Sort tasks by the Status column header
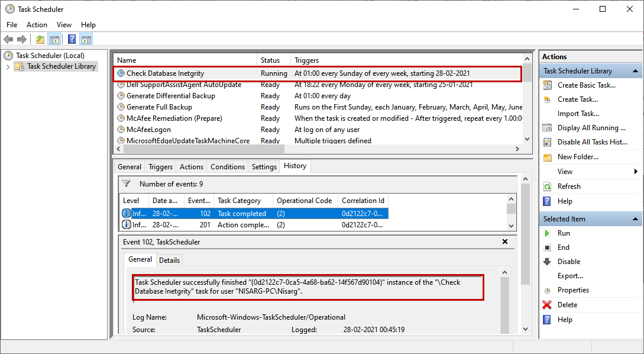Screen dimensions: 644x354 tap(274, 60)
